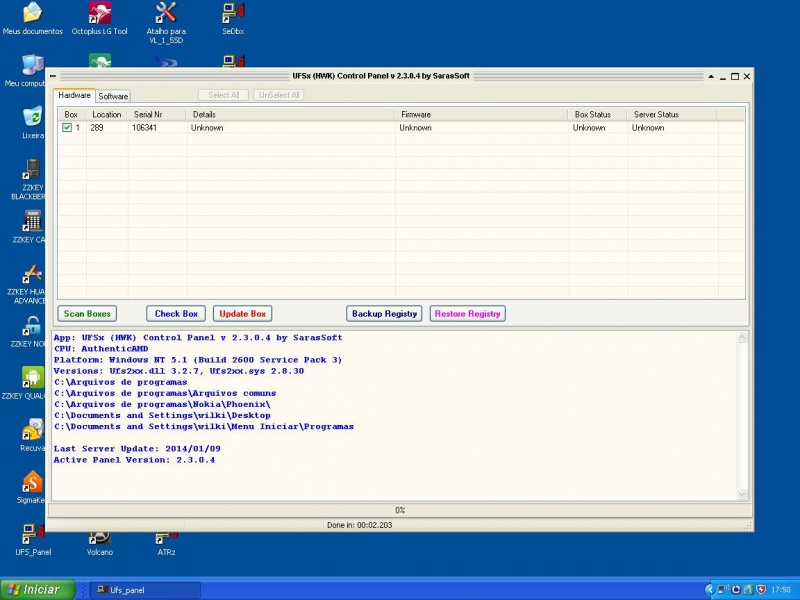Open the Lixeira recycle bin icon
The height and width of the screenshot is (600, 800).
33,122
